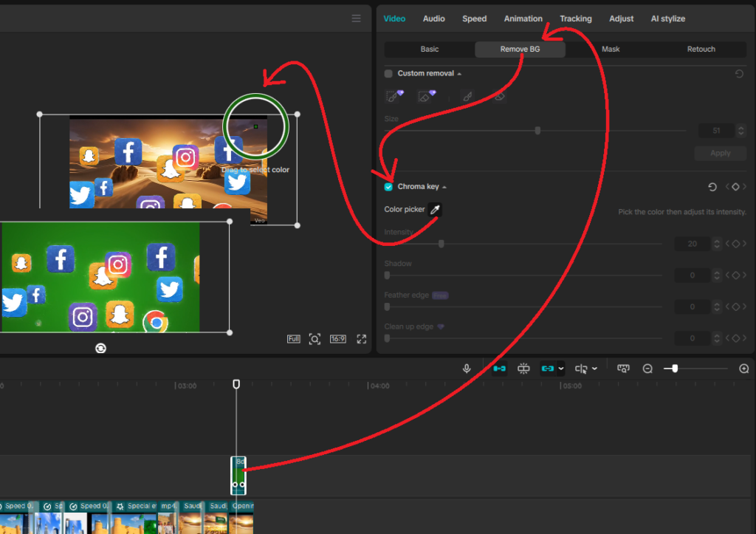Click the timeline zoom out magnifier

[647, 369]
